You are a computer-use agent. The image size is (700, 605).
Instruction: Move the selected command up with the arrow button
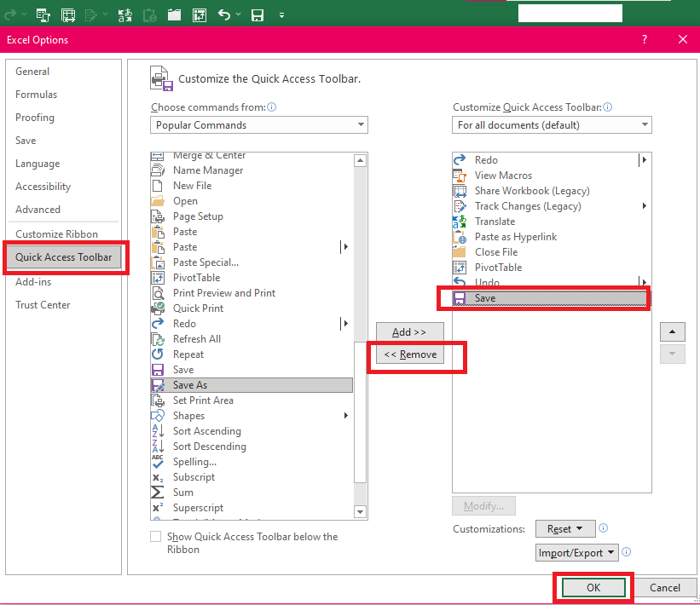point(673,332)
